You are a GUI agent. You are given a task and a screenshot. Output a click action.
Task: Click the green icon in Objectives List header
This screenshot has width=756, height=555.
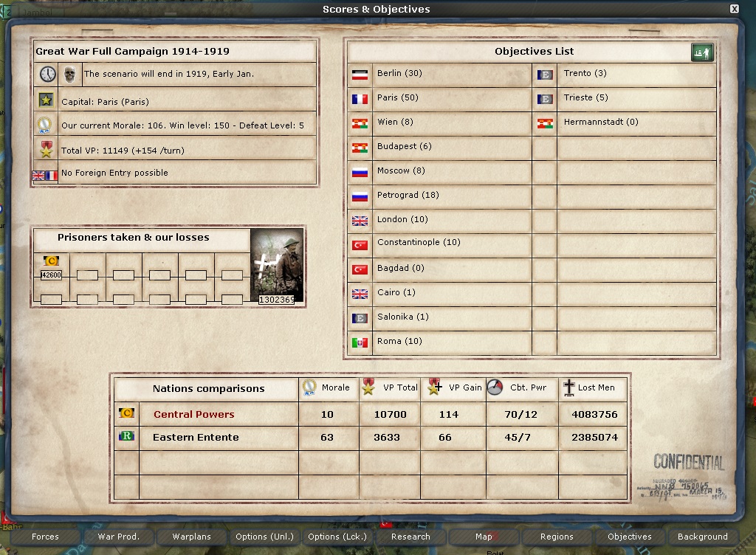pos(702,52)
